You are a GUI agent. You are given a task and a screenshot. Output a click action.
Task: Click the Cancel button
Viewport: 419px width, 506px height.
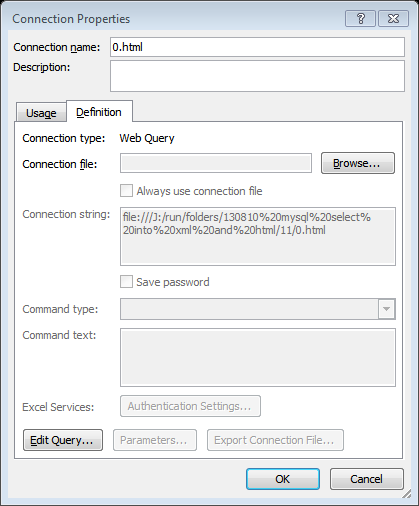(367, 479)
